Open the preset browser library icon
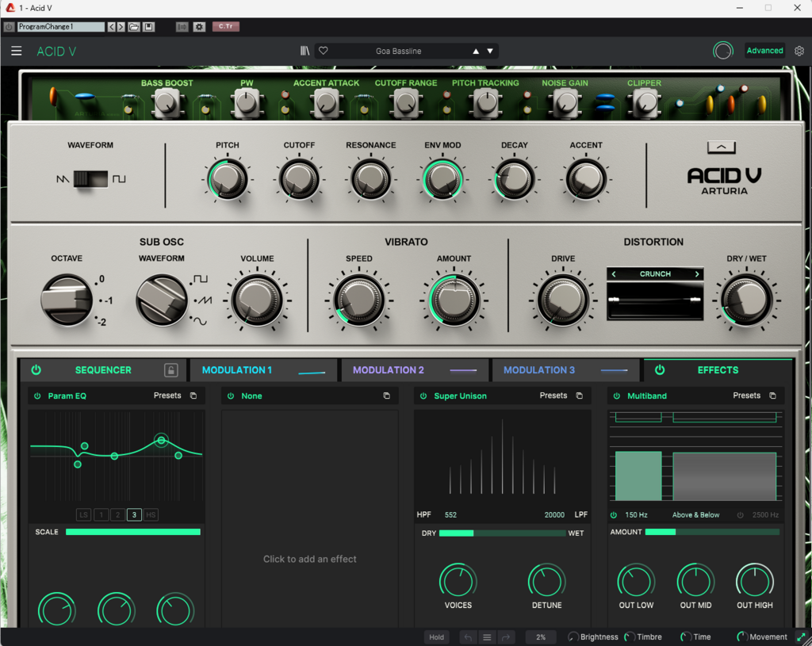Viewport: 812px width, 646px height. pos(305,51)
